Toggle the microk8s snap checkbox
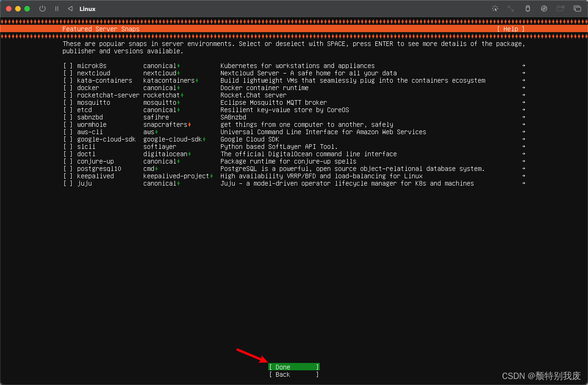The width and height of the screenshot is (588, 385). coord(68,66)
